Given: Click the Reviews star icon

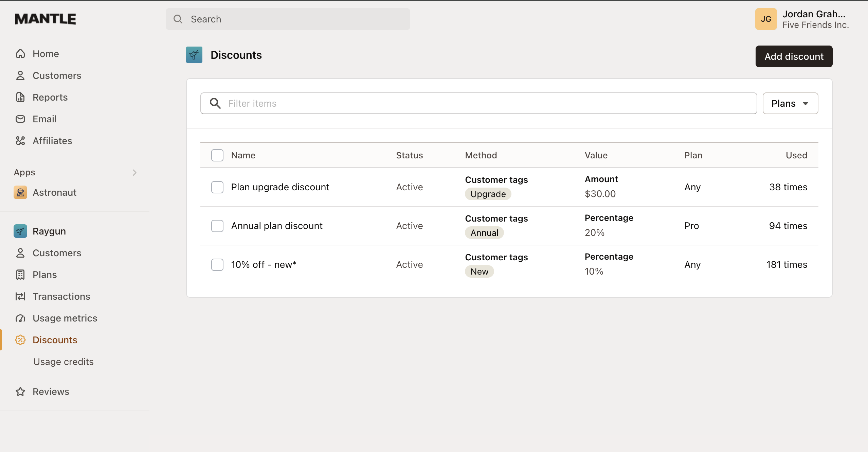Looking at the screenshot, I should pos(20,392).
